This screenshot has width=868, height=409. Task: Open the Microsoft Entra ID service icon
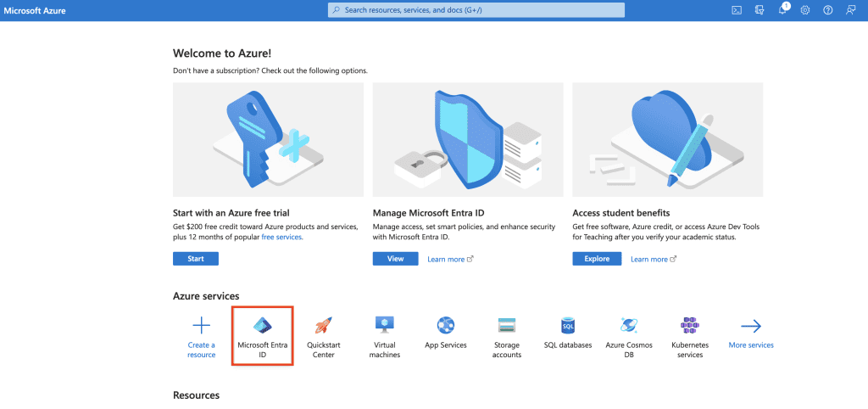(x=263, y=325)
